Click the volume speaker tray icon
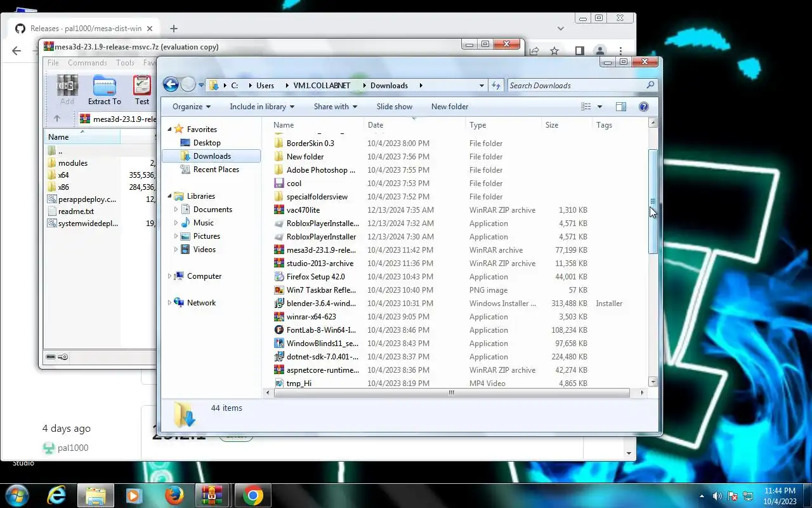 pyautogui.click(x=717, y=496)
